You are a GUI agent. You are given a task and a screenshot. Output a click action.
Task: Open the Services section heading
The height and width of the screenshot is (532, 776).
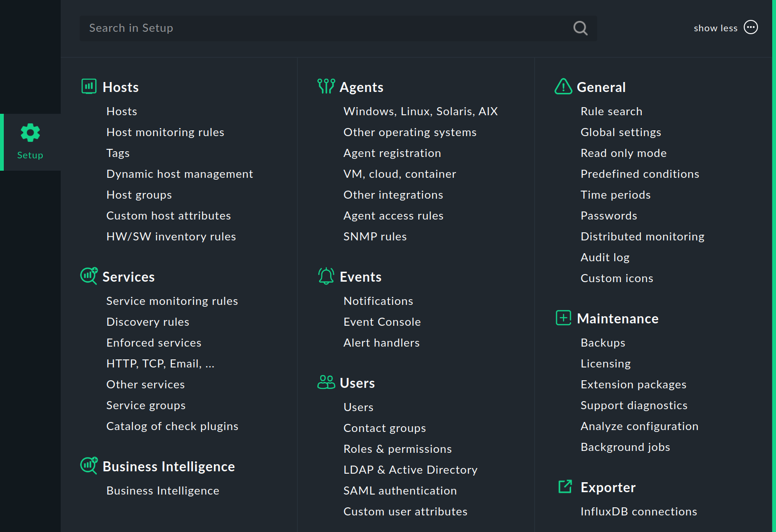coord(129,277)
